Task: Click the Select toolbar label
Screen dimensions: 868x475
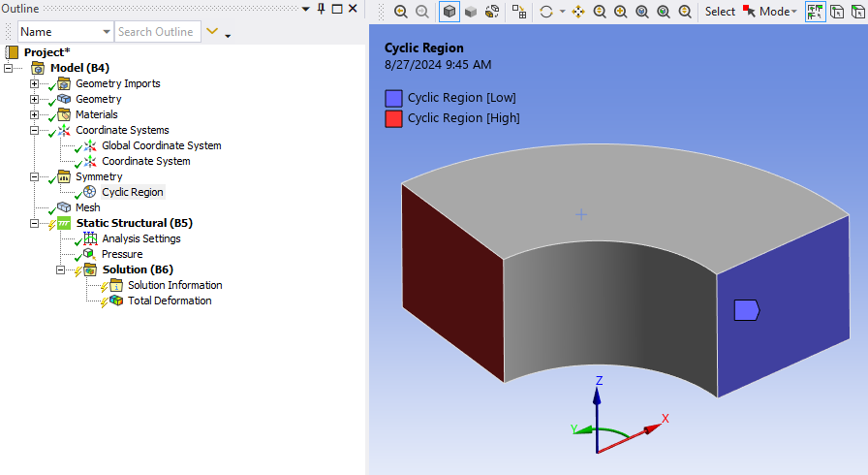Action: pos(720,12)
